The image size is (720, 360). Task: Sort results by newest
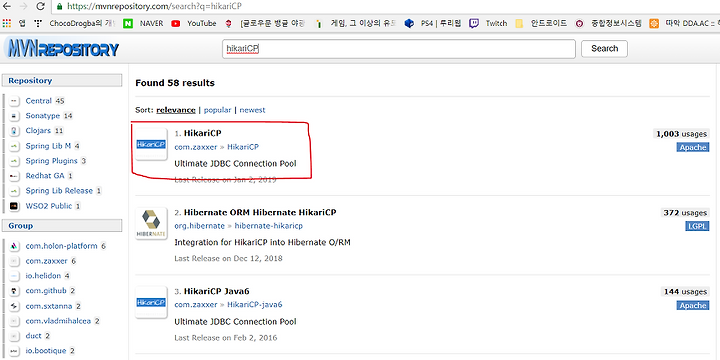click(x=252, y=110)
